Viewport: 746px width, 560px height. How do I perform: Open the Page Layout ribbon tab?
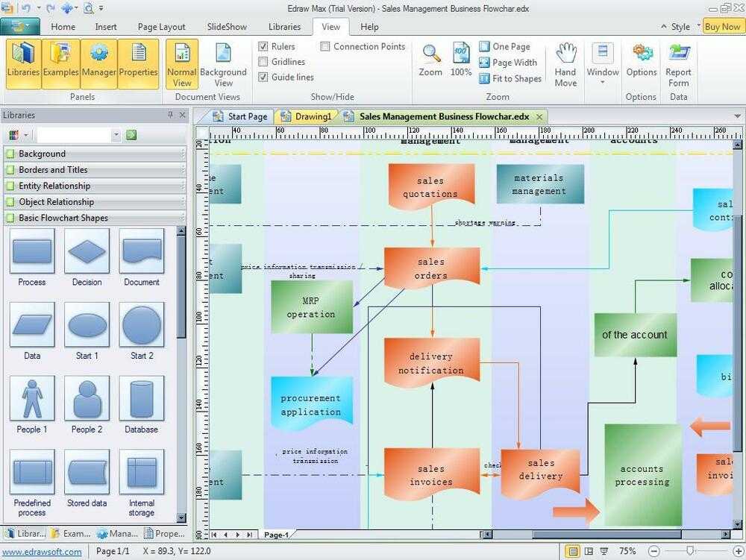click(x=161, y=27)
